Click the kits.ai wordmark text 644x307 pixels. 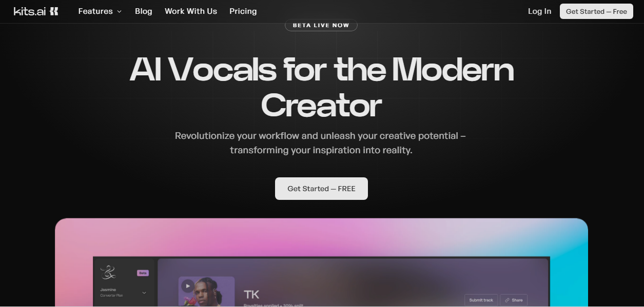[x=30, y=11]
